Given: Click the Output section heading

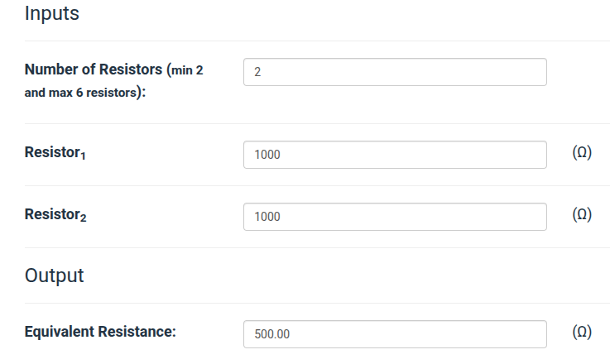Looking at the screenshot, I should click(55, 275).
